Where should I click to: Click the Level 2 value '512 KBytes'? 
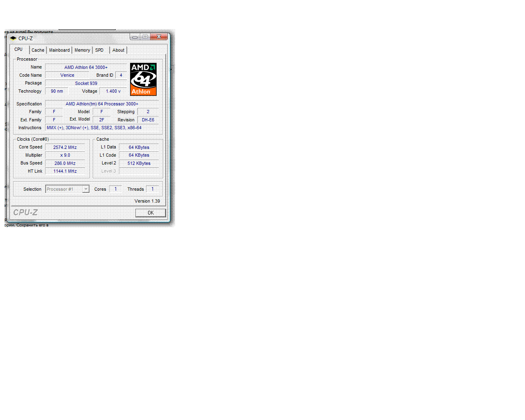pos(139,163)
